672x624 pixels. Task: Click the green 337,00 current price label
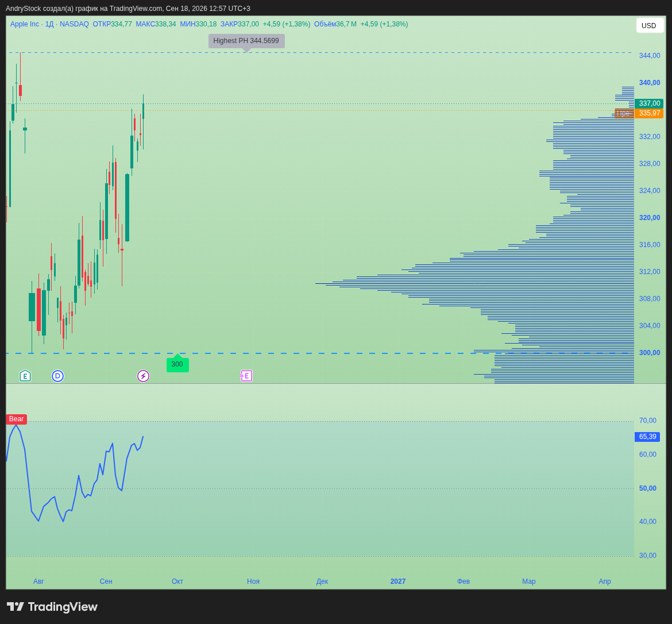coord(649,103)
